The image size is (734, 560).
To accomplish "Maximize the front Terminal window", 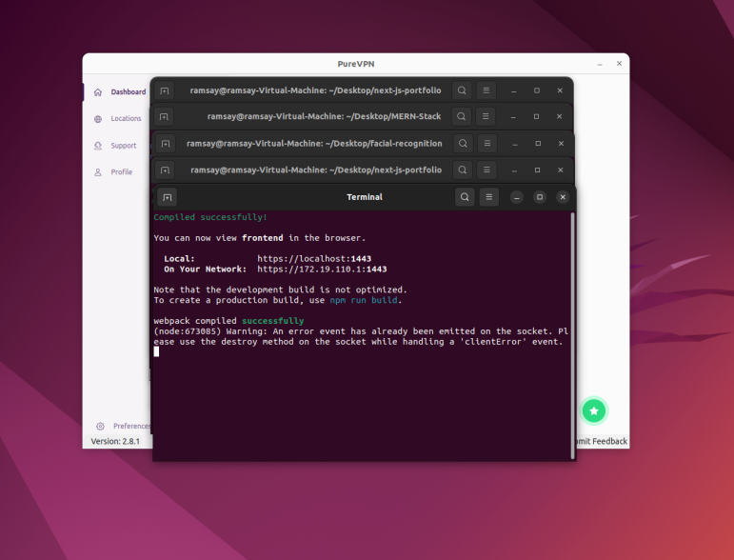I will click(x=540, y=197).
